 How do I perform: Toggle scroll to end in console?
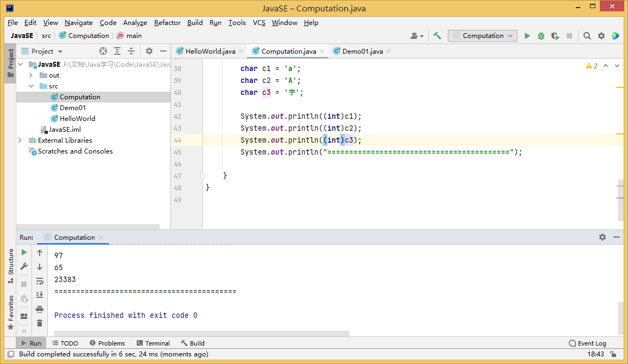click(40, 295)
